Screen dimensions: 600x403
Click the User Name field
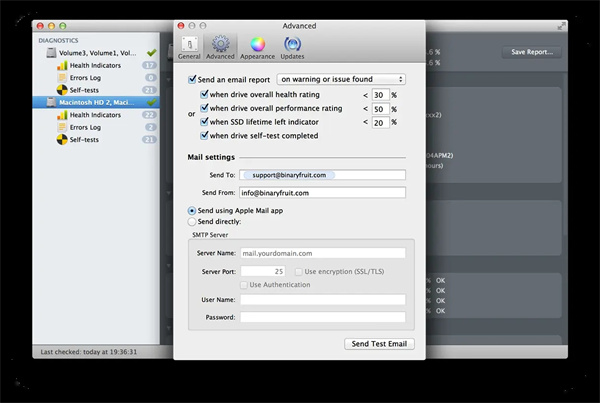point(323,299)
